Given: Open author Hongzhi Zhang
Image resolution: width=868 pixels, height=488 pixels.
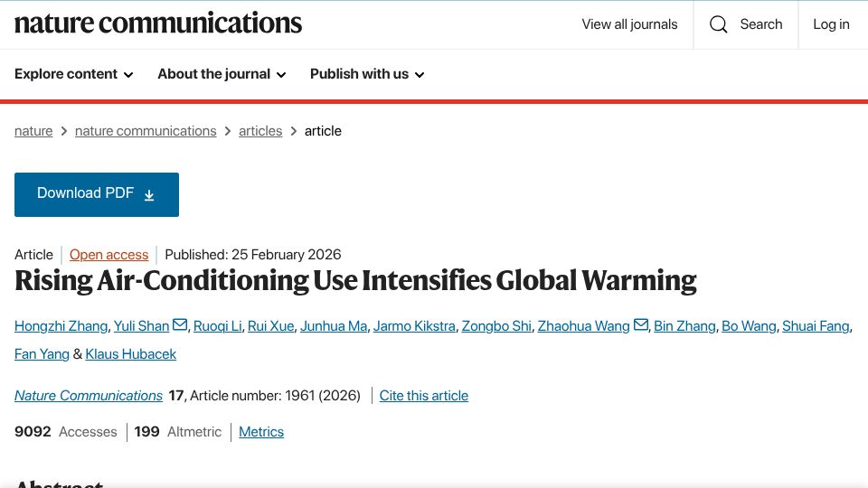Looking at the screenshot, I should pyautogui.click(x=61, y=326).
